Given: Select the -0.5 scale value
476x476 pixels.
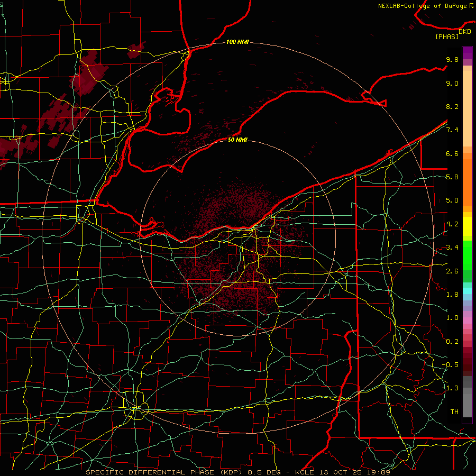Looking at the screenshot, I should pyautogui.click(x=450, y=365).
